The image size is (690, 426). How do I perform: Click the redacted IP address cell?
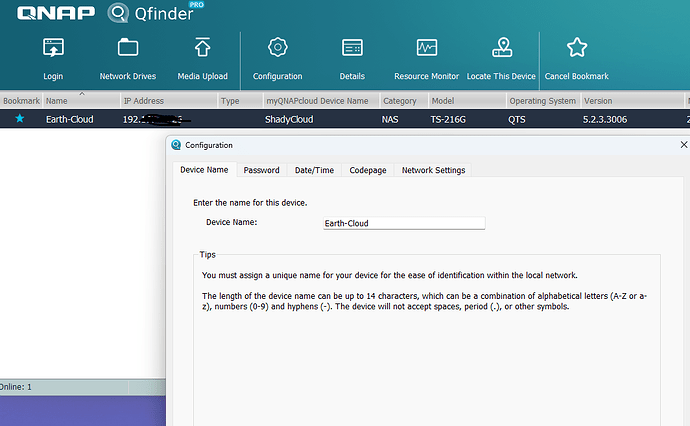[156, 119]
